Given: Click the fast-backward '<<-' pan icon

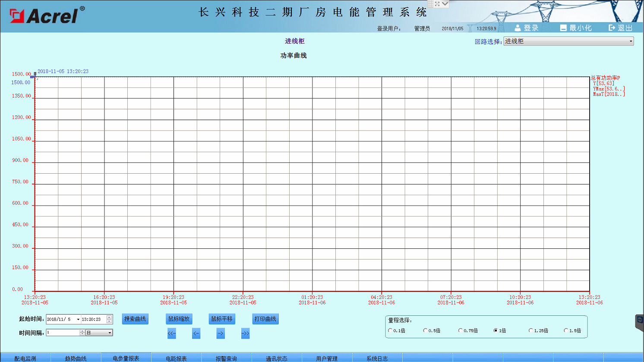Looking at the screenshot, I should (x=171, y=333).
